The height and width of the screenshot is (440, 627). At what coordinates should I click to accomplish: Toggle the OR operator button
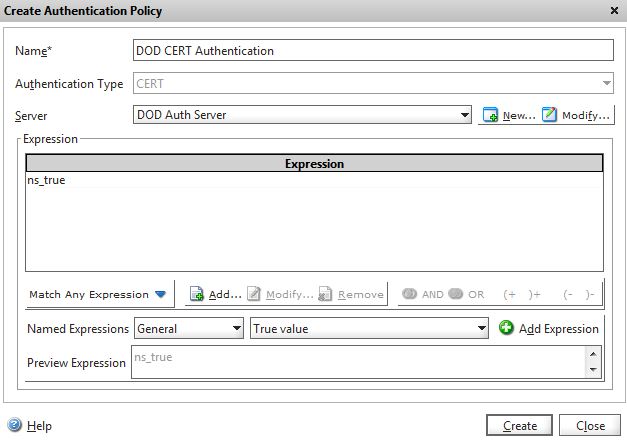click(x=456, y=295)
